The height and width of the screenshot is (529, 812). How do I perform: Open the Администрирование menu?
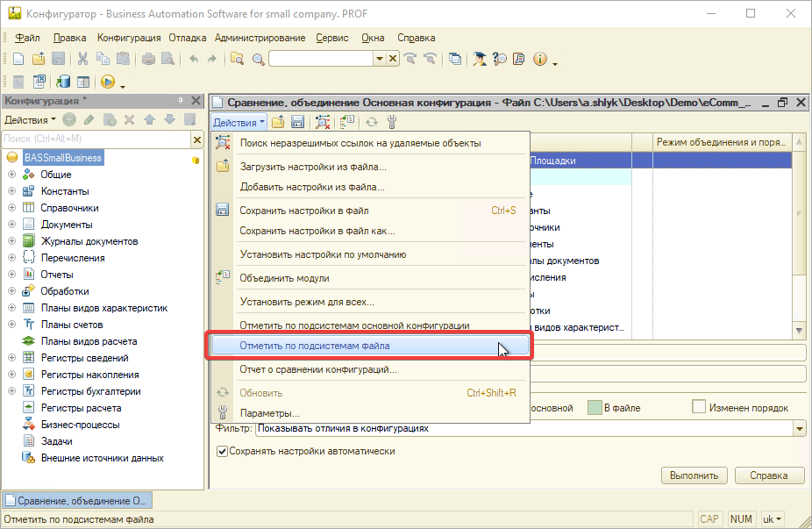(260, 38)
